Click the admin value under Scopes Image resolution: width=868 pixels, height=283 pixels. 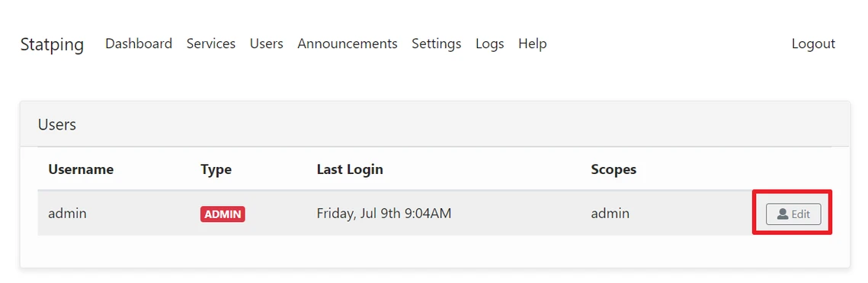click(610, 213)
